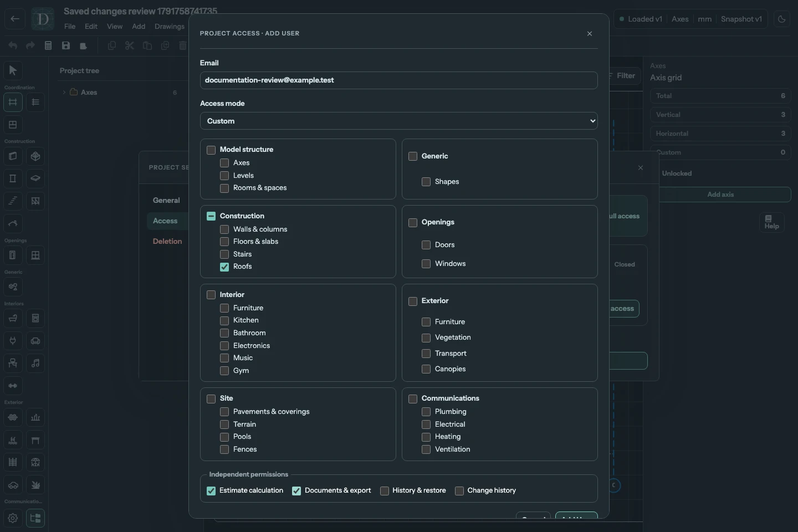Screen dimensions: 798x532
Task: Open the File menu
Action: point(70,26)
